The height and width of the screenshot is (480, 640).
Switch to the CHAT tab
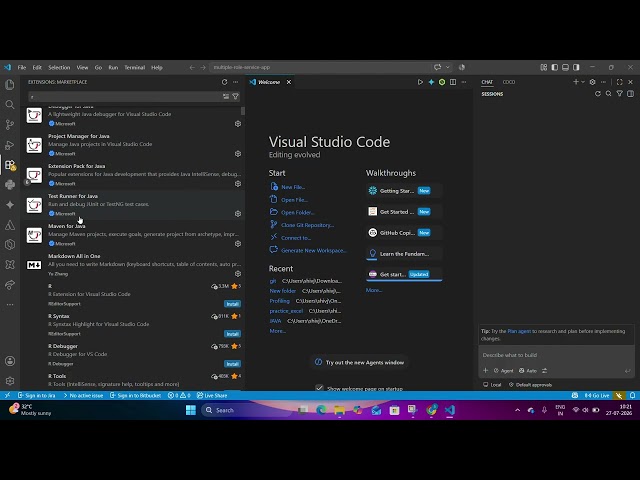[487, 82]
